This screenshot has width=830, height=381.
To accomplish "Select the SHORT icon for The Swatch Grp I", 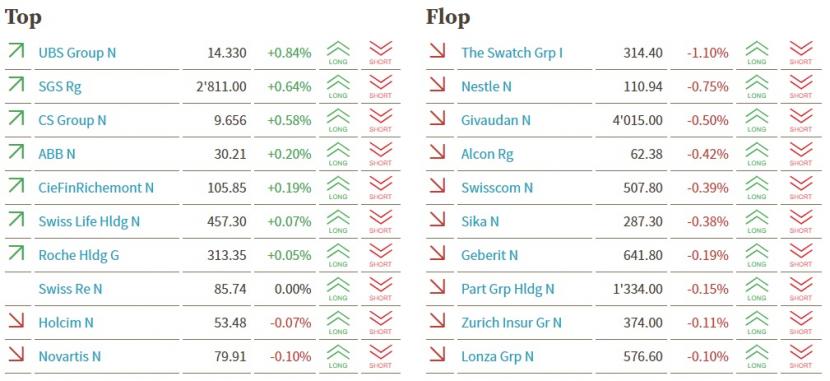I will click(800, 53).
